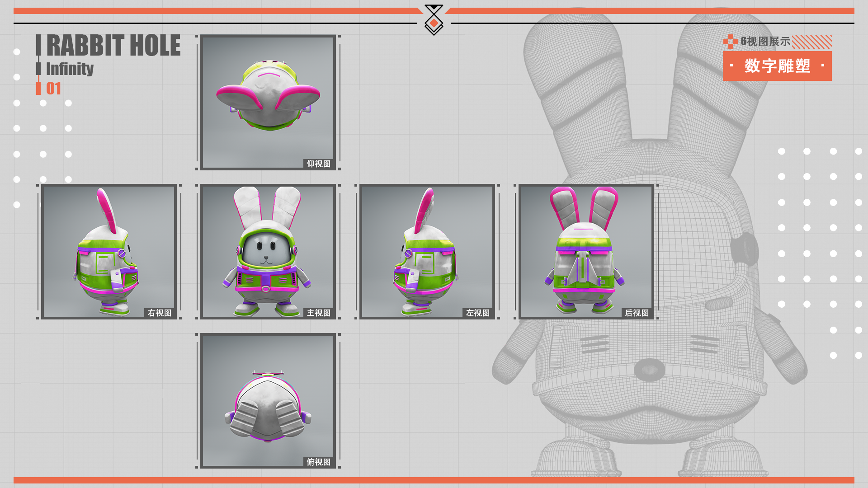Open the 主视图 front view thumbnail
Screen dimensions: 868x488
point(268,251)
